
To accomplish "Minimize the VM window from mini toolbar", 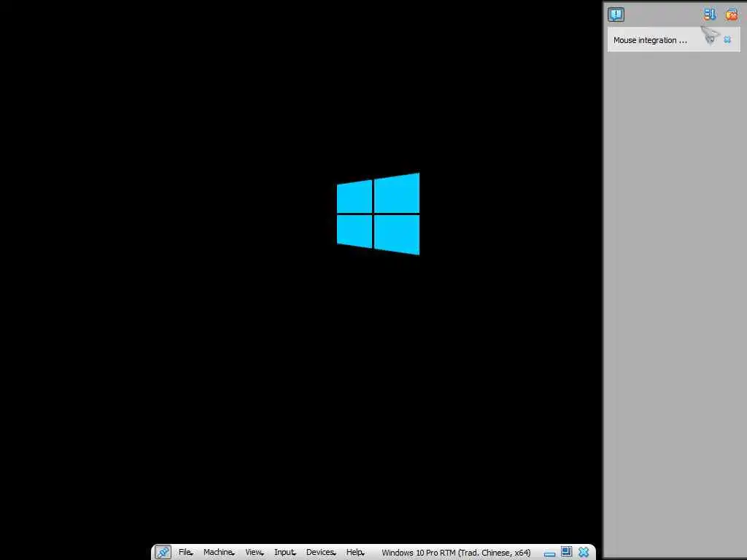I will [549, 553].
